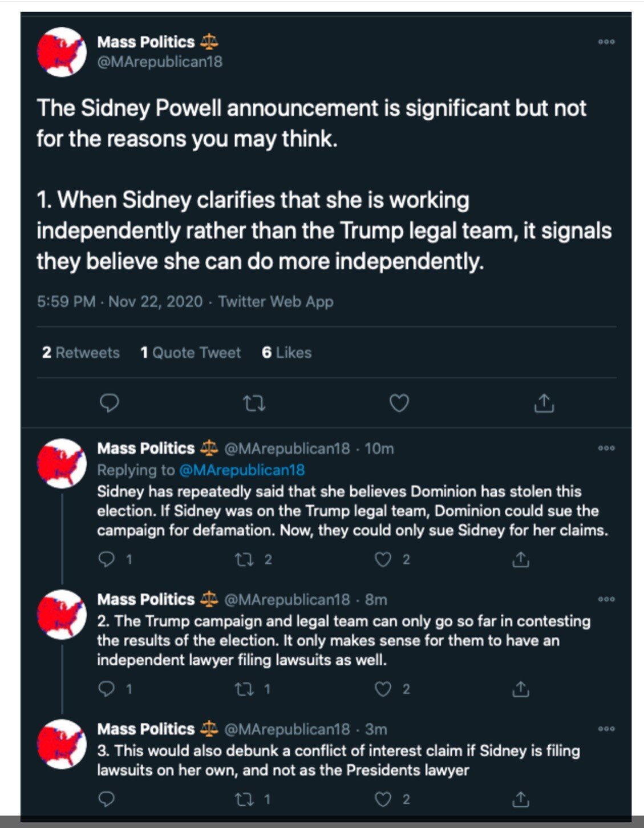644x828 pixels.
Task: Retweet the tweet numbered 2 about campaign
Action: click(245, 689)
